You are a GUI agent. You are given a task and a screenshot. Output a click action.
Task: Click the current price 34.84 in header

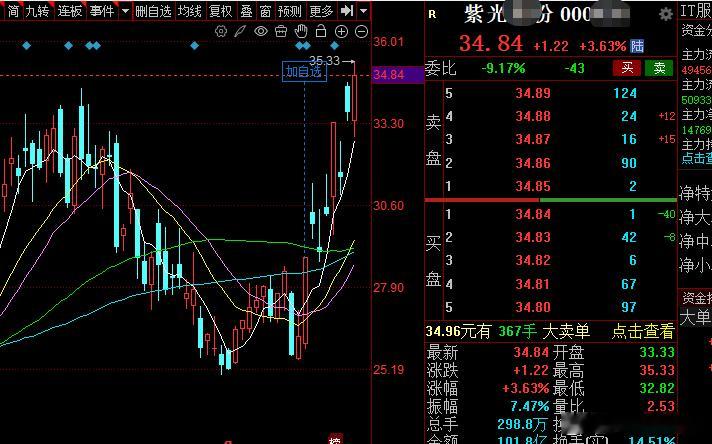(491, 44)
